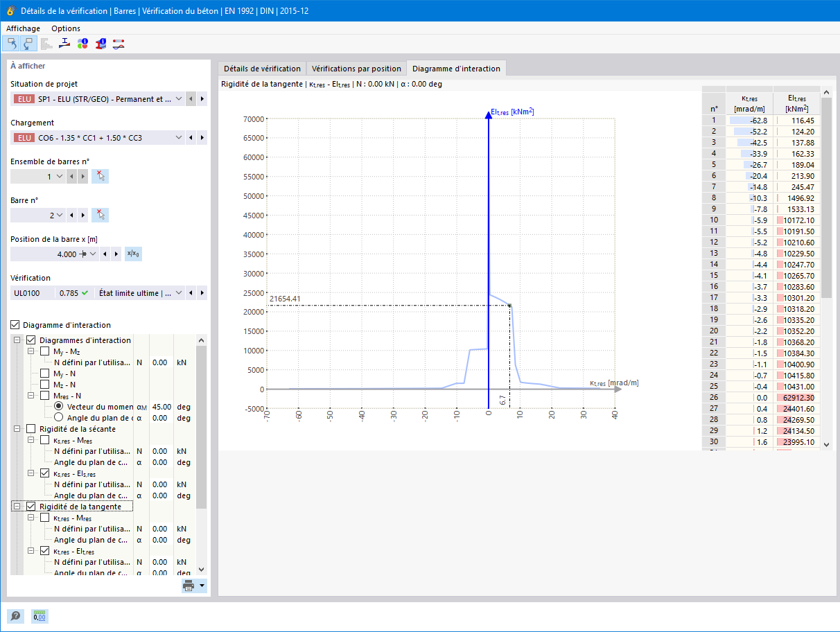Go to previous member position x arrow
840x632 pixels.
[x=105, y=254]
